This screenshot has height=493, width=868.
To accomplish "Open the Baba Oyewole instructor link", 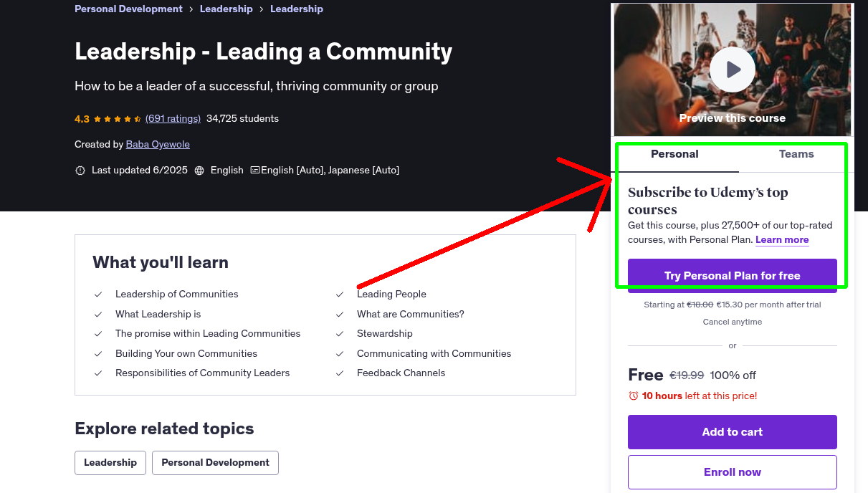I will click(x=158, y=144).
